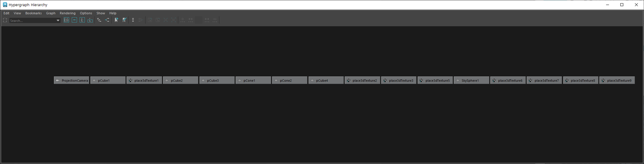Select the place3dTexture5 node
Image resolution: width=644 pixels, height=164 pixels.
click(435, 80)
